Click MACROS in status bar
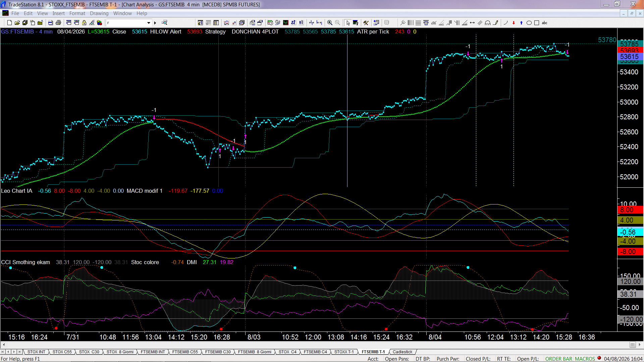The height and width of the screenshot is (362, 644). [585, 359]
